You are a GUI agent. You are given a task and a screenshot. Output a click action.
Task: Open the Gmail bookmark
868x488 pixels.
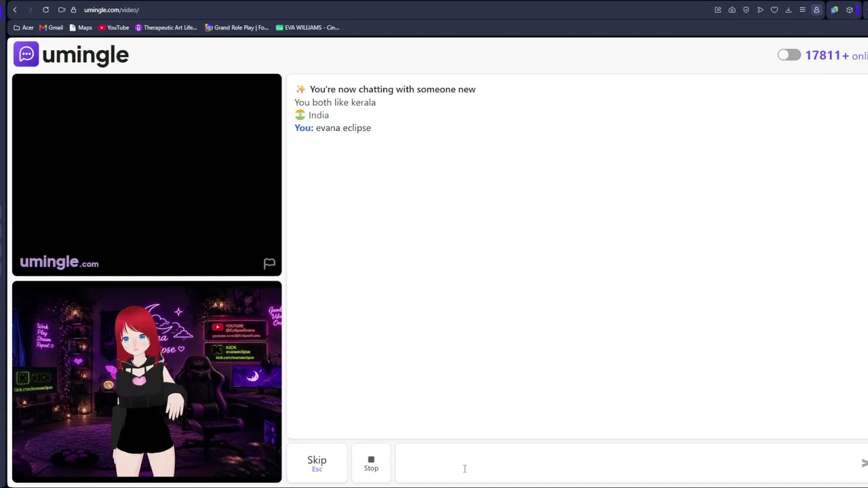[x=52, y=28]
